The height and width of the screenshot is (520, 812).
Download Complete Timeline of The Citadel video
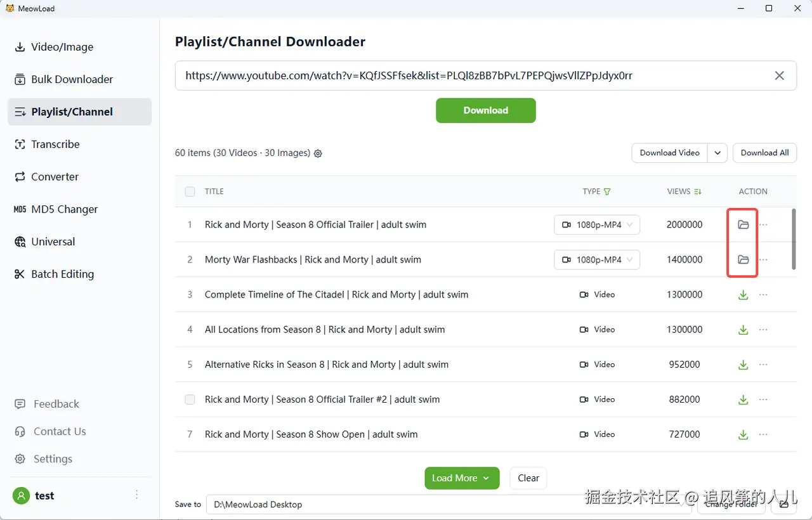[x=743, y=295]
